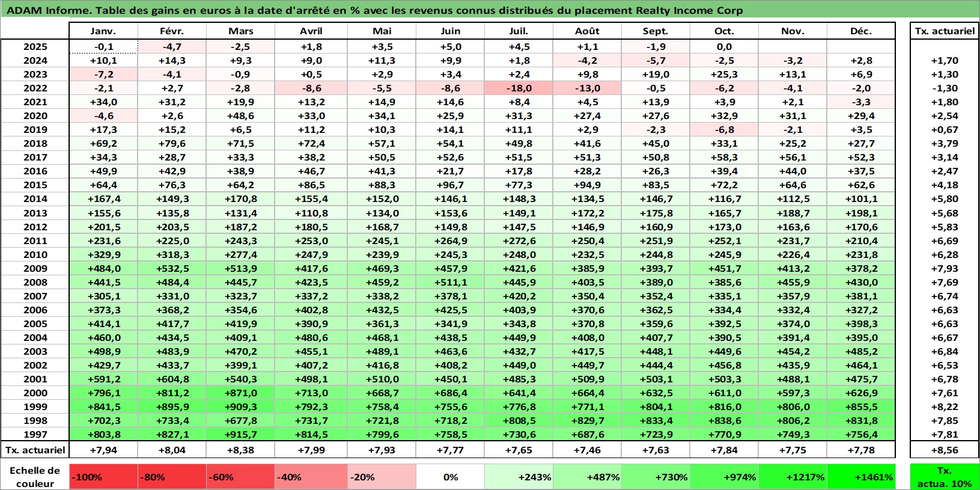Select the 2009 Tx. actuariel value +7,93
This screenshot has height=490, width=980.
[x=945, y=268]
